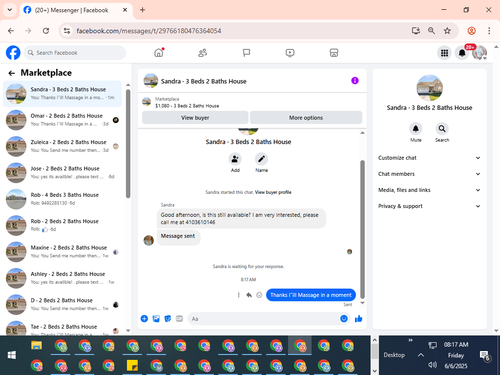The image size is (500, 375).
Task: Click the Thanks I'll Massage in a moment bubble
Action: (x=311, y=295)
